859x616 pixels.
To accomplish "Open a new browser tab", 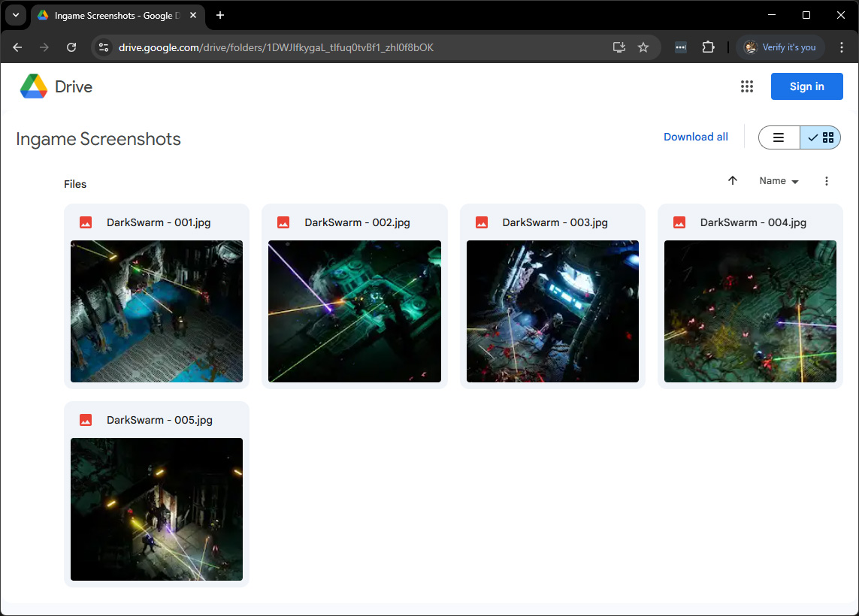I will click(x=220, y=16).
